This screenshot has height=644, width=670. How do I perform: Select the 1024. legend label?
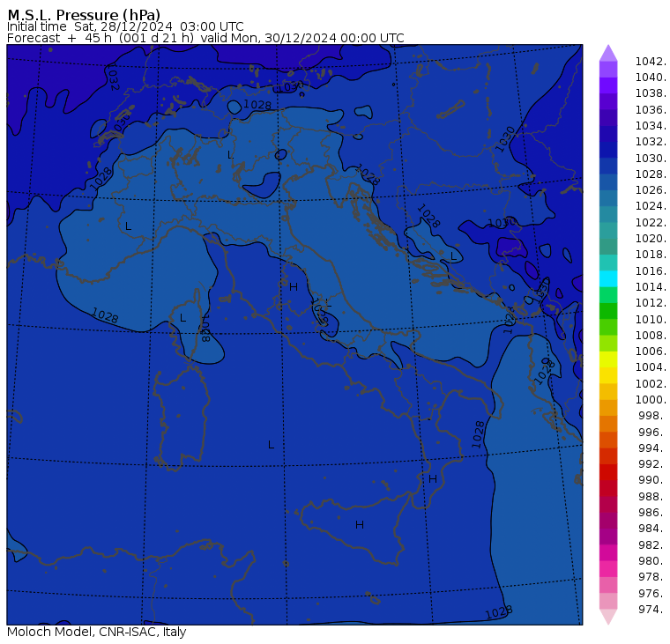(x=651, y=206)
